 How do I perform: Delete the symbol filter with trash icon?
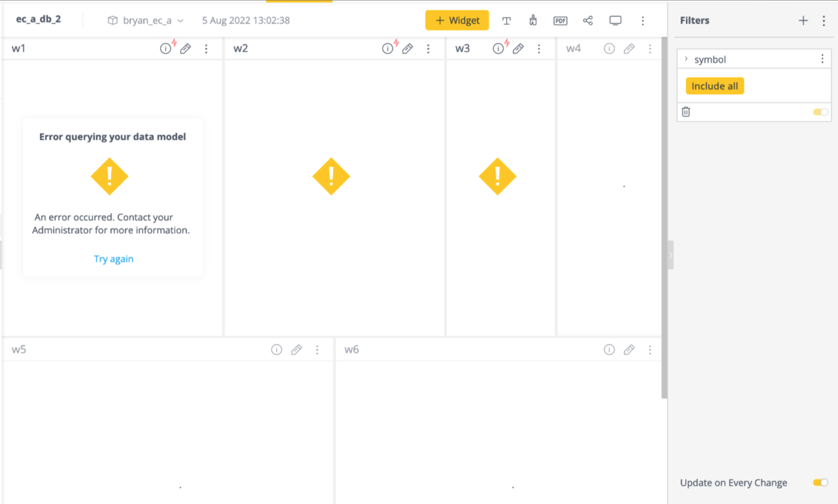(686, 112)
